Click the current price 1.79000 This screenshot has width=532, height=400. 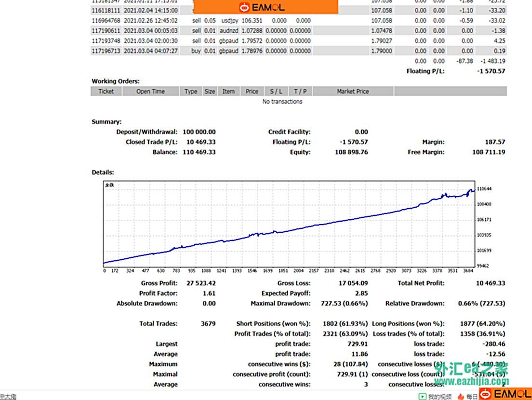coord(382,51)
